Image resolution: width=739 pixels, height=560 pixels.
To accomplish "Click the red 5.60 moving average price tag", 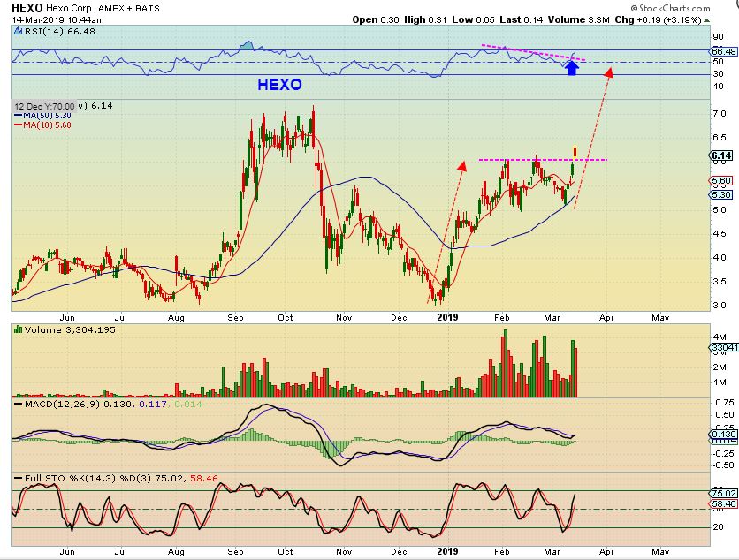I will coord(721,181).
